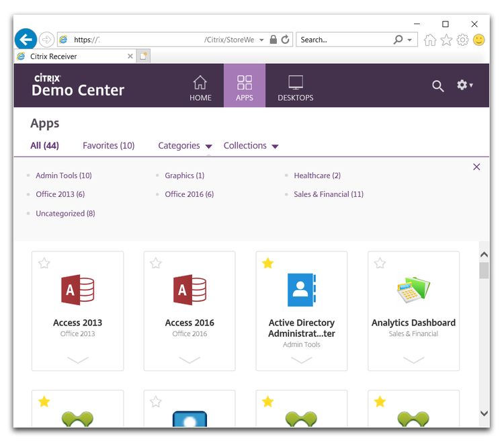Close the categories panel with the X

point(476,167)
